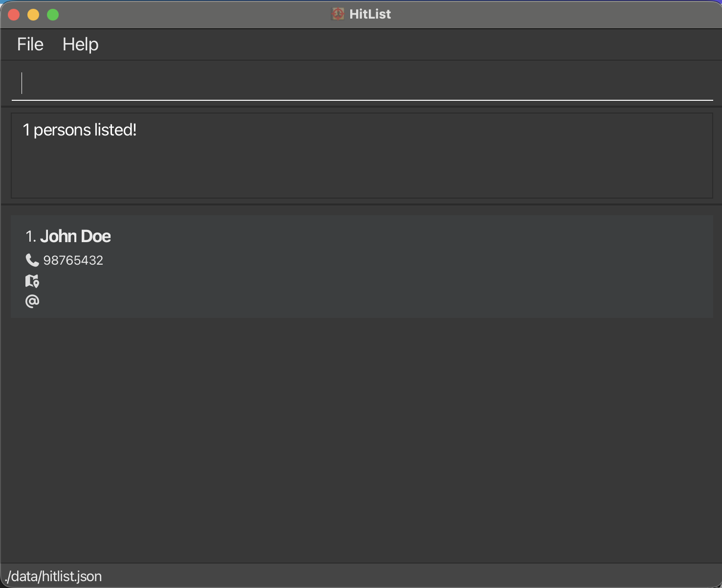
Task: Click the HitList app icon in title bar
Action: 338,14
